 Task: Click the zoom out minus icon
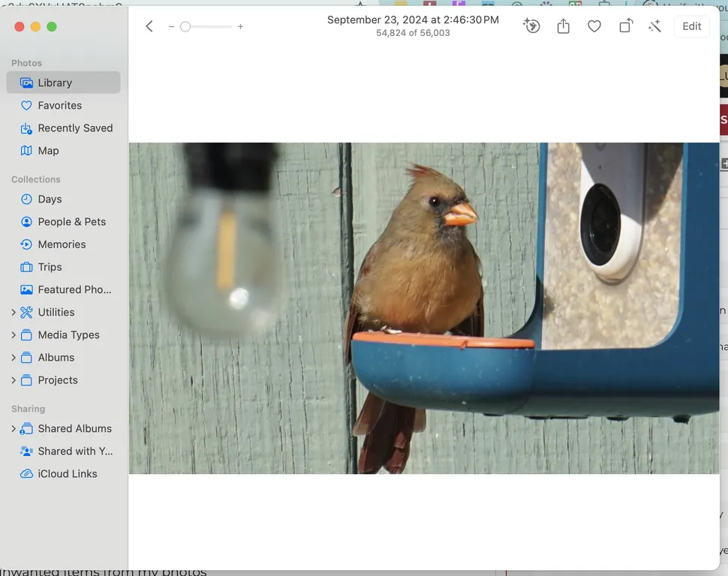point(171,27)
